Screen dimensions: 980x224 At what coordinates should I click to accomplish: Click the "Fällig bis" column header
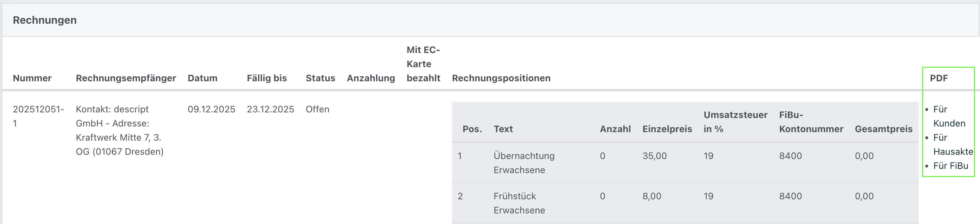(267, 78)
